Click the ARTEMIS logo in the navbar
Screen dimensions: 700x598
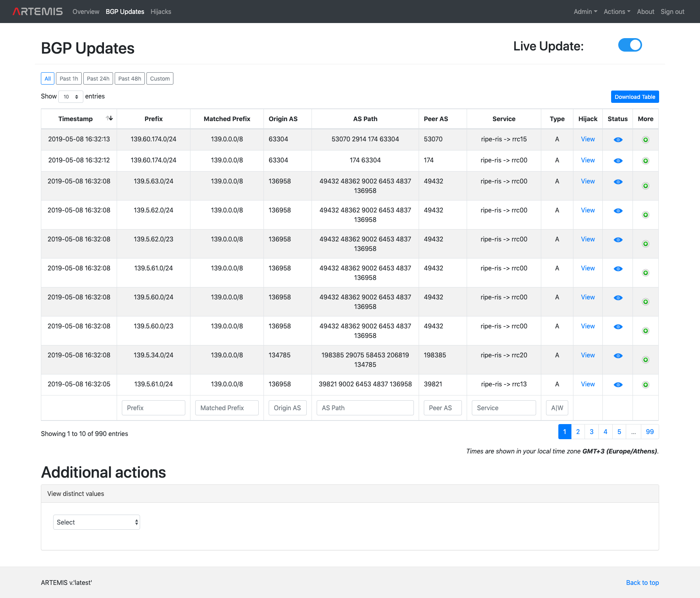coord(37,11)
